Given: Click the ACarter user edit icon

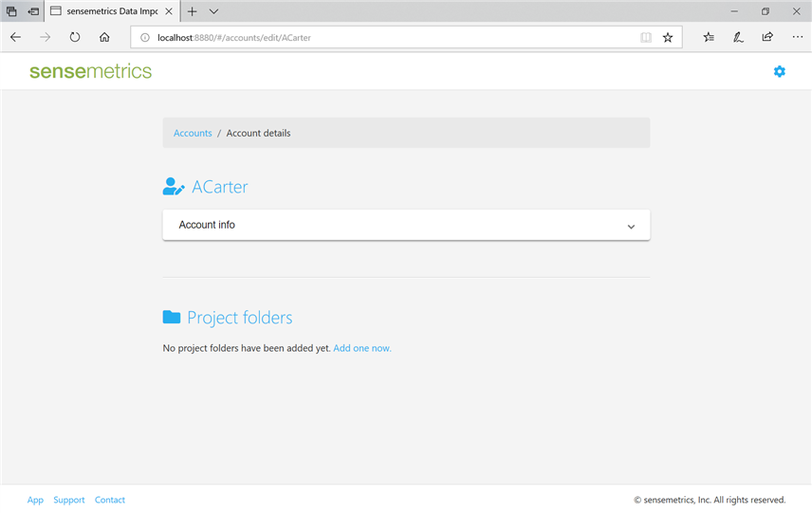Looking at the screenshot, I should [x=174, y=187].
